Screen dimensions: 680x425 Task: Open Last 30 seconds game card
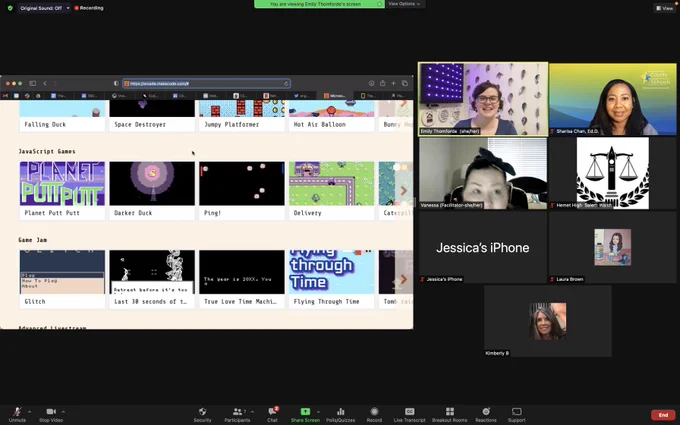pos(152,279)
